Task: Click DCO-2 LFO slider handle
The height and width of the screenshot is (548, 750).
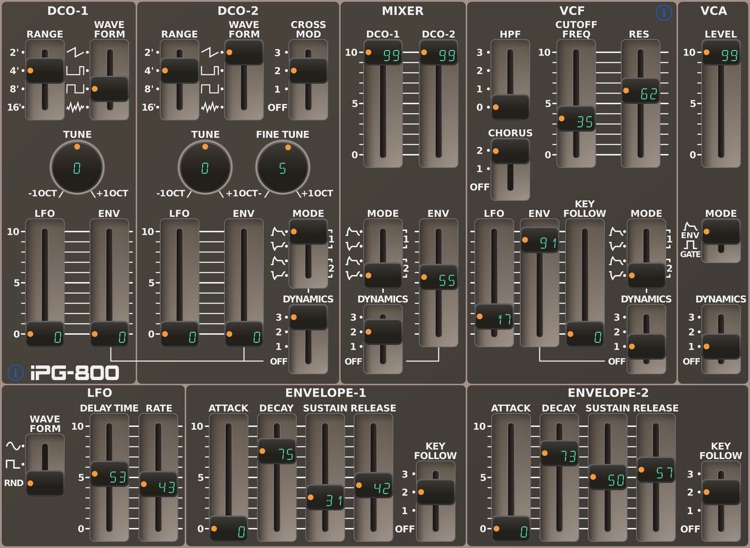Action: click(179, 334)
